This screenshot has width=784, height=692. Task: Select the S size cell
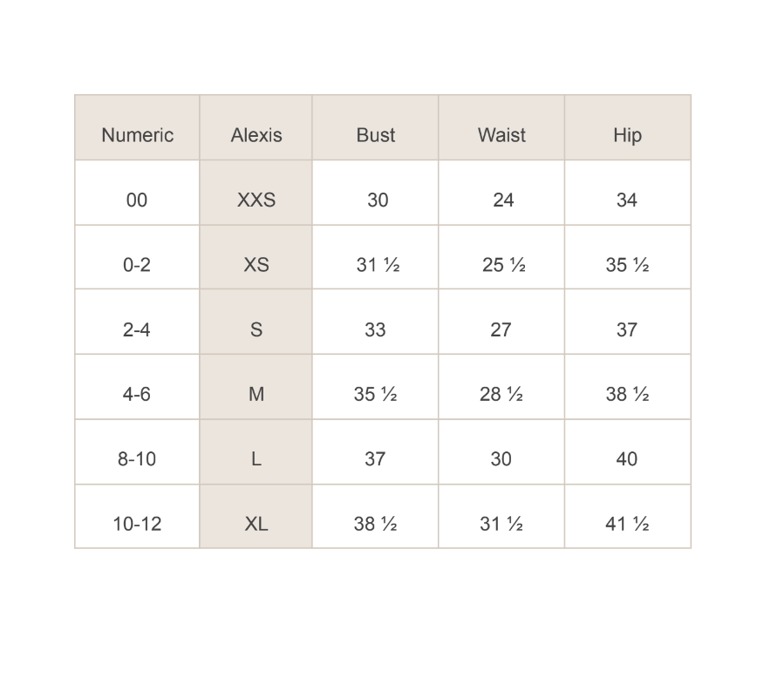coord(256,329)
